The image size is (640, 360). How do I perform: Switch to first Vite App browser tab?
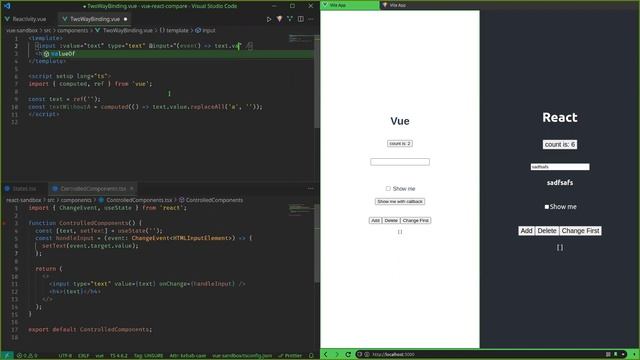350,5
